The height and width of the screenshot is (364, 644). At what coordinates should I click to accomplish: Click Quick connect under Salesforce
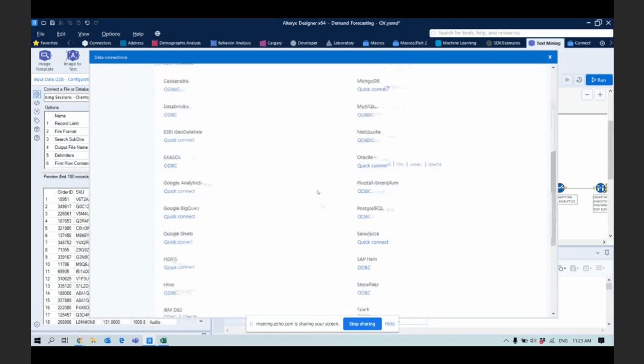point(373,242)
